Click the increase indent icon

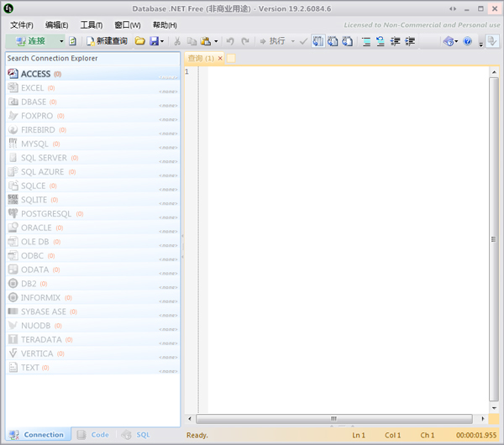pyautogui.click(x=410, y=41)
